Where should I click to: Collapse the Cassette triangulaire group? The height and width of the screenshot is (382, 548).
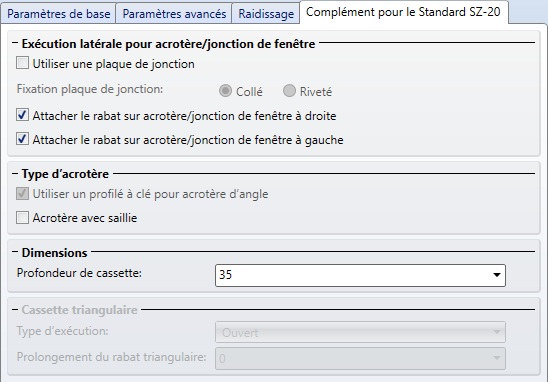click(x=15, y=310)
